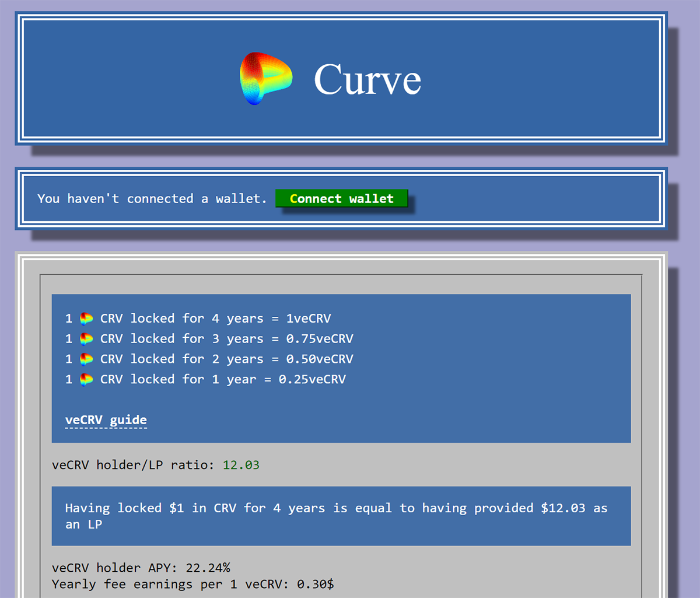
Task: Click the CRV icon in the 1 year row
Action: pos(86,380)
